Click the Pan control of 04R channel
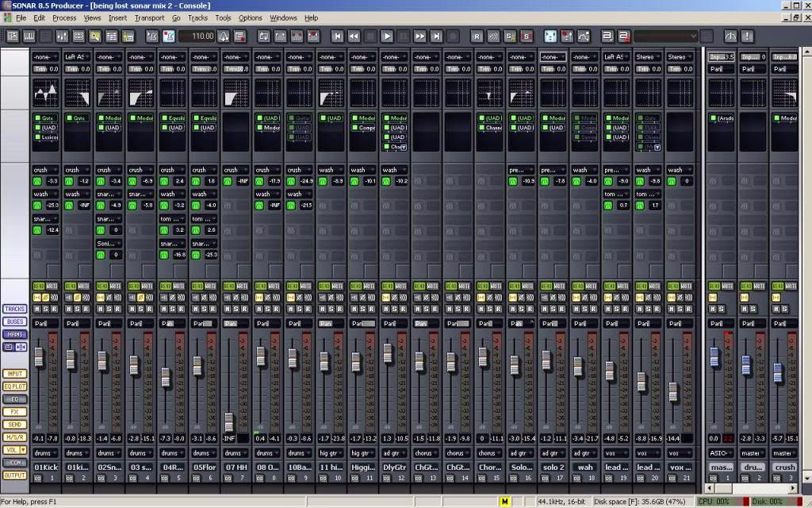 coord(172,324)
